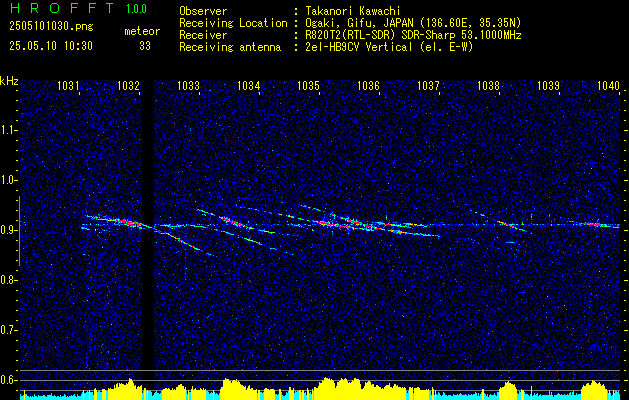The width and height of the screenshot is (629, 400).
Task: Click the 0.7 frequency axis label
Action: (9, 330)
